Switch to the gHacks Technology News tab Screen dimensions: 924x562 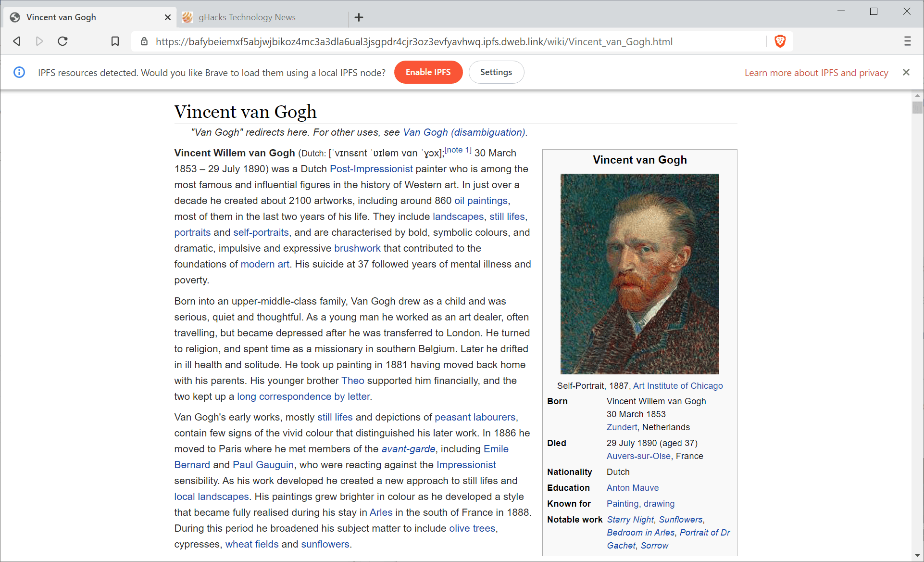[x=262, y=17]
